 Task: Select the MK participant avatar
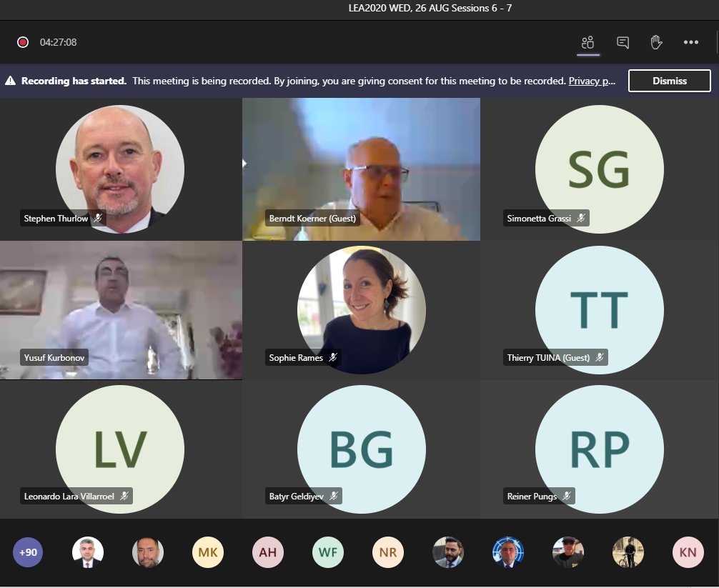tap(208, 552)
